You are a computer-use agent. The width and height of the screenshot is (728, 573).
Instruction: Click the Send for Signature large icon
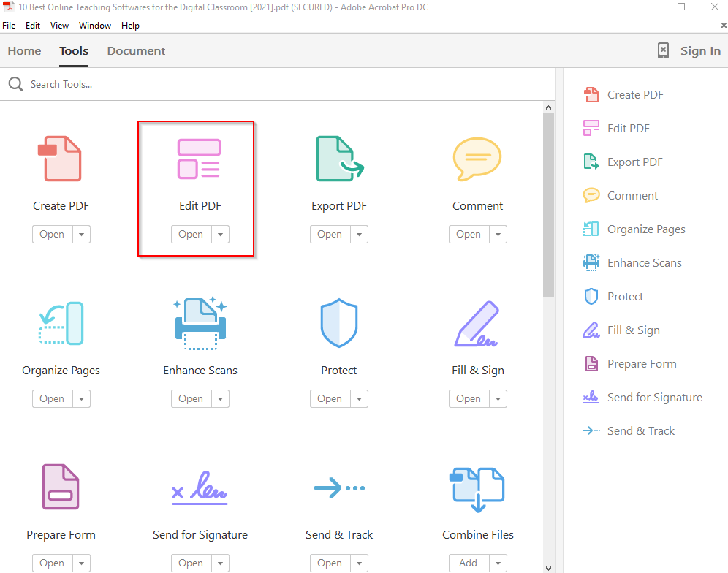[x=200, y=487]
